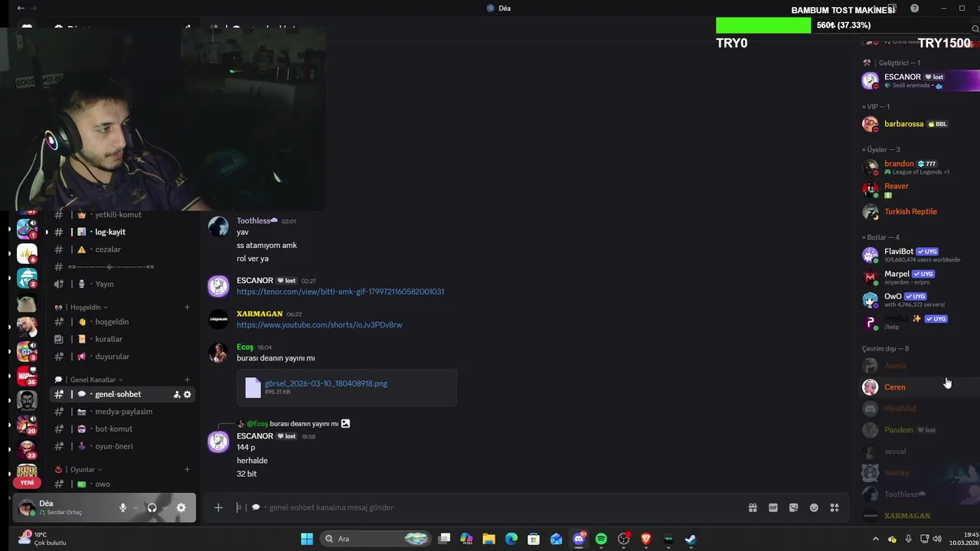
Task: Toggle microphone mute in user panel
Action: tap(122, 507)
